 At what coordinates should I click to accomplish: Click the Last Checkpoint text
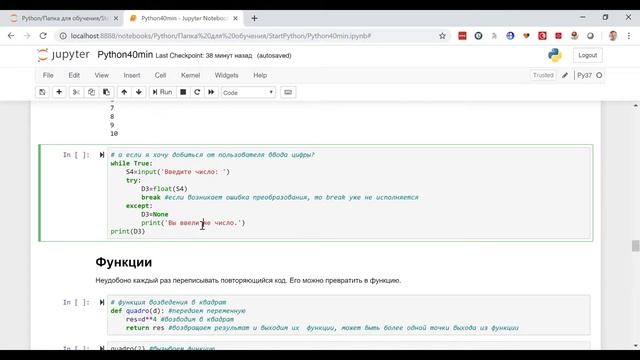click(204, 56)
